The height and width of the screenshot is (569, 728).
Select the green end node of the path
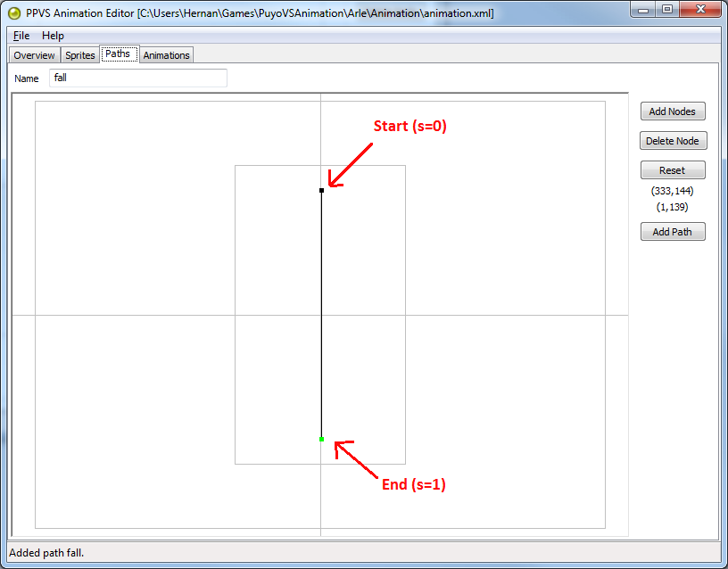click(321, 439)
